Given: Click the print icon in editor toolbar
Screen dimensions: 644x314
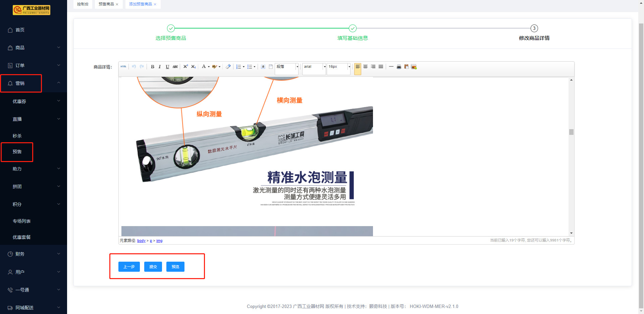Looking at the screenshot, I should coord(399,67).
